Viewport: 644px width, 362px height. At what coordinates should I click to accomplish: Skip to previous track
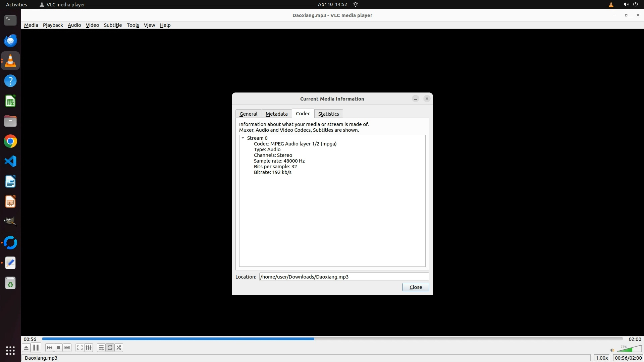point(50,348)
